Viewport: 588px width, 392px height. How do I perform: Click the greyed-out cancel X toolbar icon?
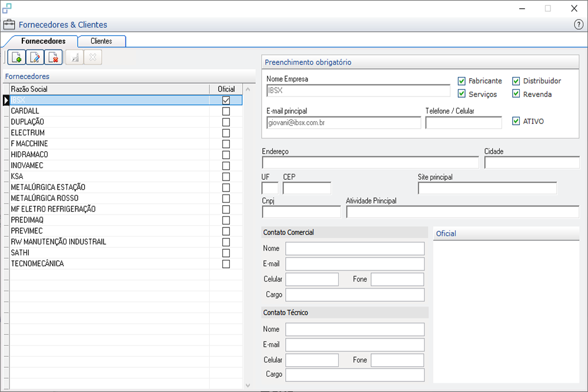(93, 58)
